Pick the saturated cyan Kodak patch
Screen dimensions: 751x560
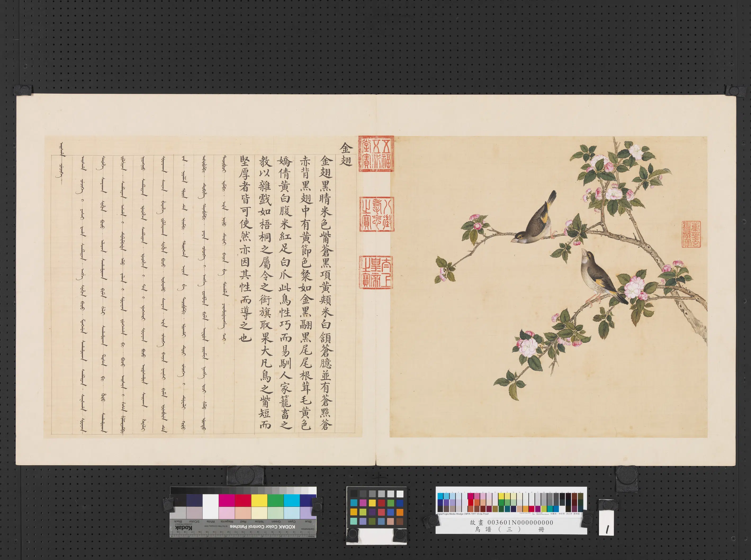292,500
